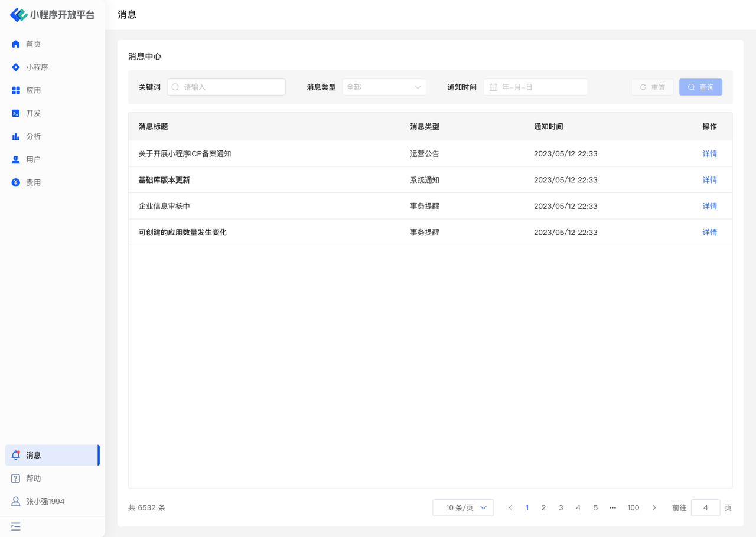Screen dimensions: 756x537
Task: Collapse sidebar using bottom menu icon
Action: coord(16,526)
